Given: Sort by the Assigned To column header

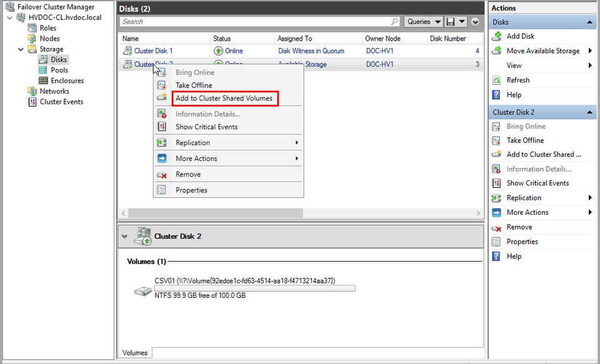Looking at the screenshot, I should [318, 39].
